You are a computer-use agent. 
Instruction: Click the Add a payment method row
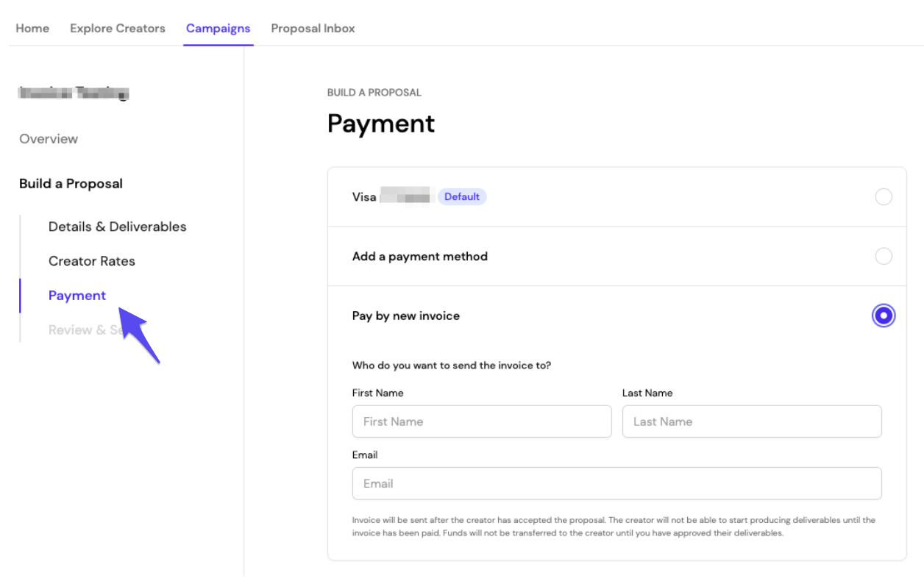coord(616,256)
